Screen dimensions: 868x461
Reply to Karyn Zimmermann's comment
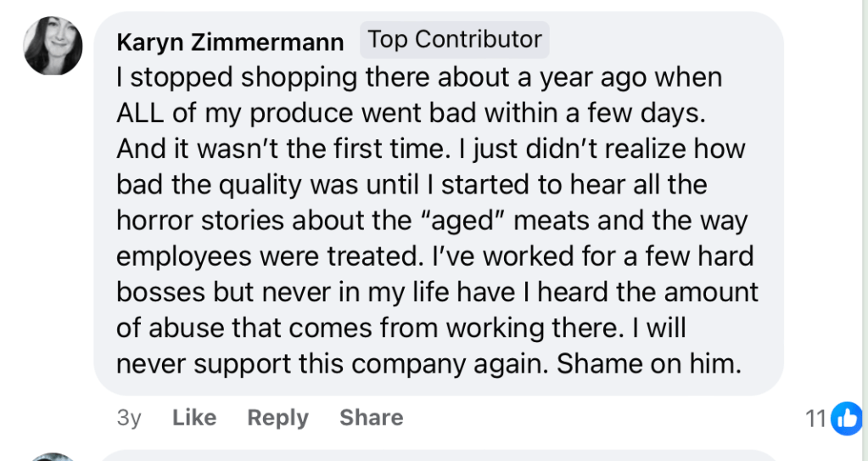[x=277, y=418]
